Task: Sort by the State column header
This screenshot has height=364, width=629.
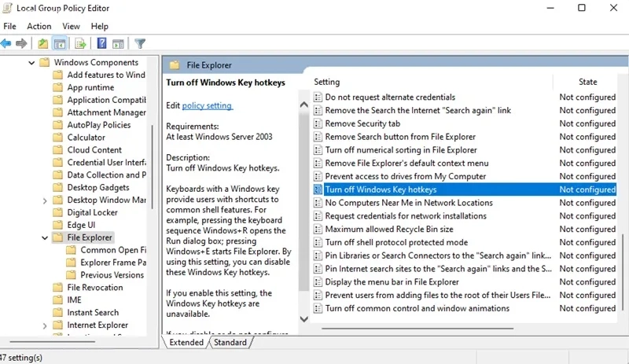Action: [x=587, y=82]
